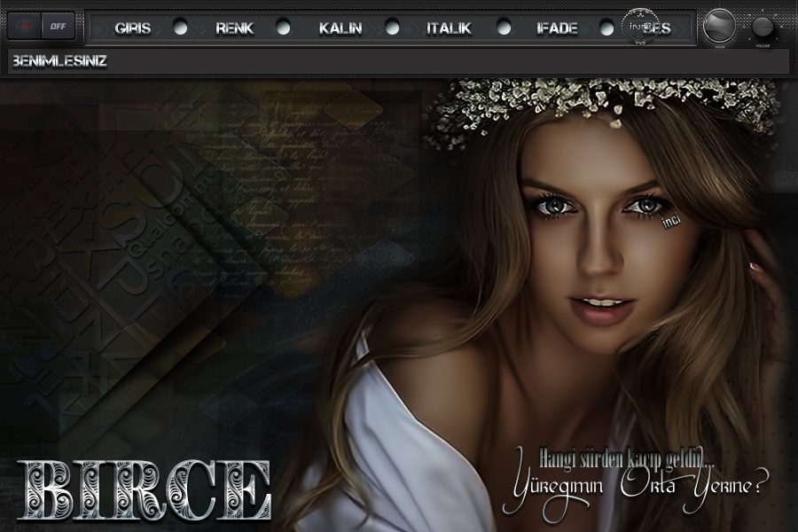Toggle ITALIK italic text
This screenshot has height=532, width=798.
point(449,27)
